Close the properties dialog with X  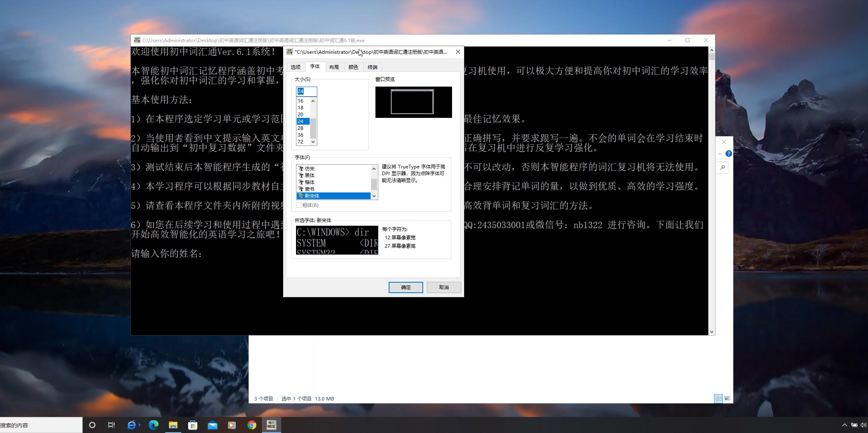pyautogui.click(x=458, y=52)
